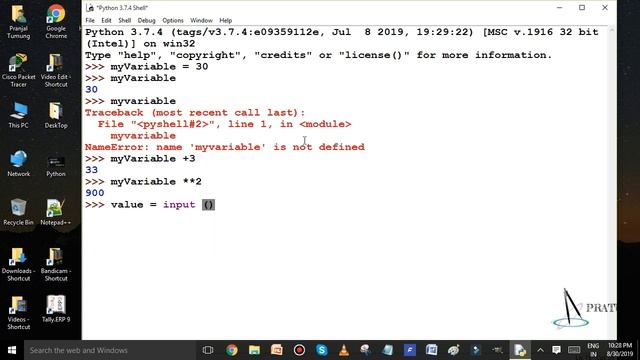
Task: Open the Videos shortcut icon
Action: tap(18, 313)
